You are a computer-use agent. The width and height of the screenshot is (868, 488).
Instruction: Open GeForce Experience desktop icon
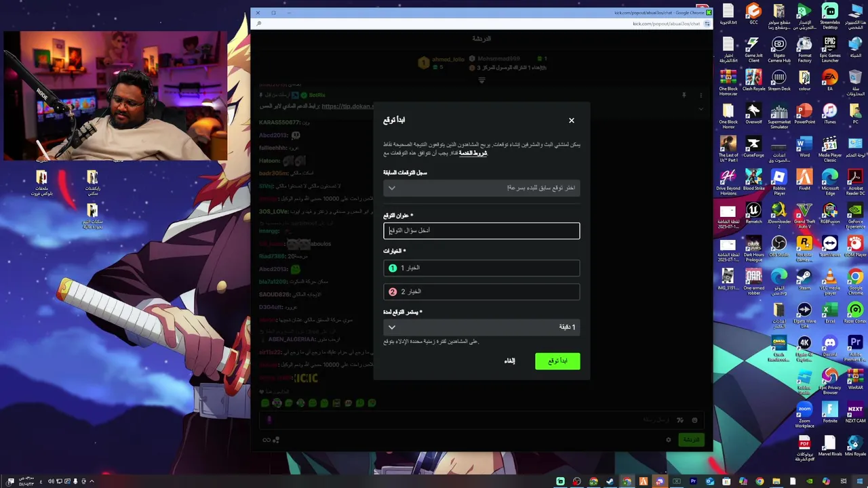tap(855, 216)
